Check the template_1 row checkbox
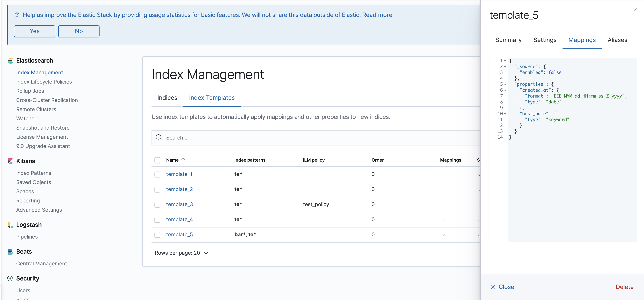The height and width of the screenshot is (300, 644). 157,174
